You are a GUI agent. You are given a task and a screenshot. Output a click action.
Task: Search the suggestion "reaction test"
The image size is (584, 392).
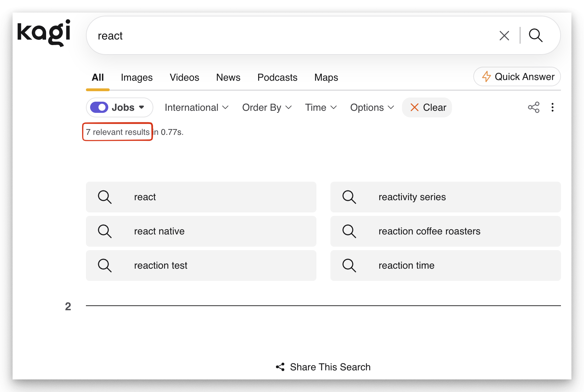(201, 266)
